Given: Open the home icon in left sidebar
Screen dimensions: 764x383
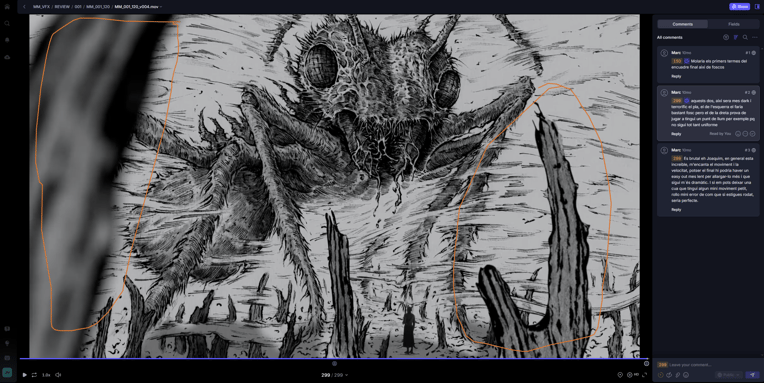Looking at the screenshot, I should click(7, 7).
